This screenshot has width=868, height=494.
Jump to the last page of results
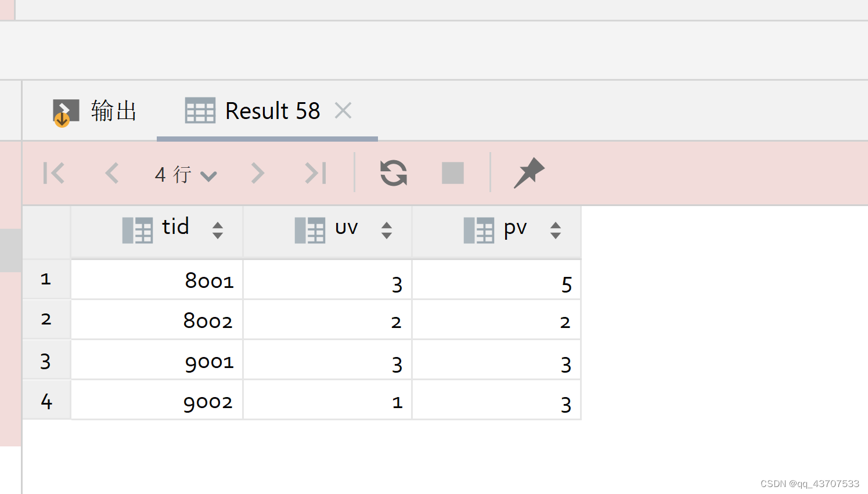314,172
